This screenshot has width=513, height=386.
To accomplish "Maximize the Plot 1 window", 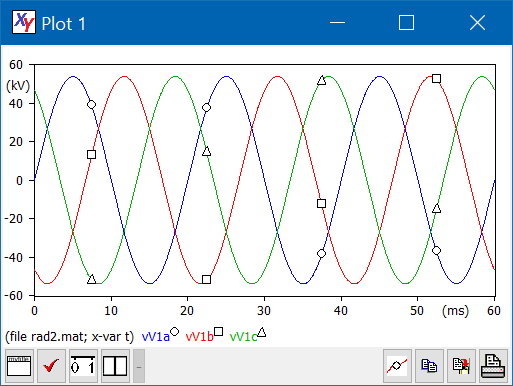I will click(x=406, y=23).
